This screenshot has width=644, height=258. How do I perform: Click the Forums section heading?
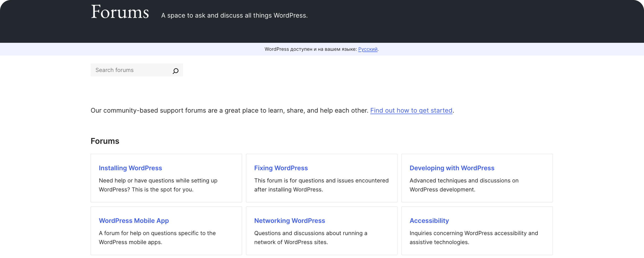point(105,141)
